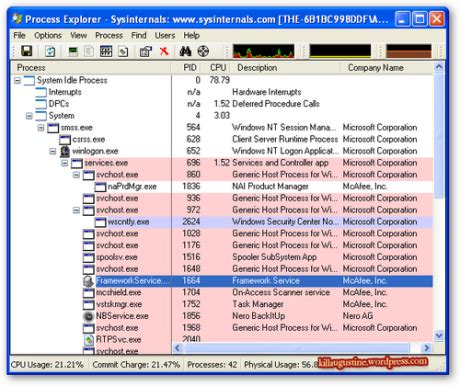The width and height of the screenshot is (460, 386).
Task: Sort by Process column header
Action: tap(91, 68)
